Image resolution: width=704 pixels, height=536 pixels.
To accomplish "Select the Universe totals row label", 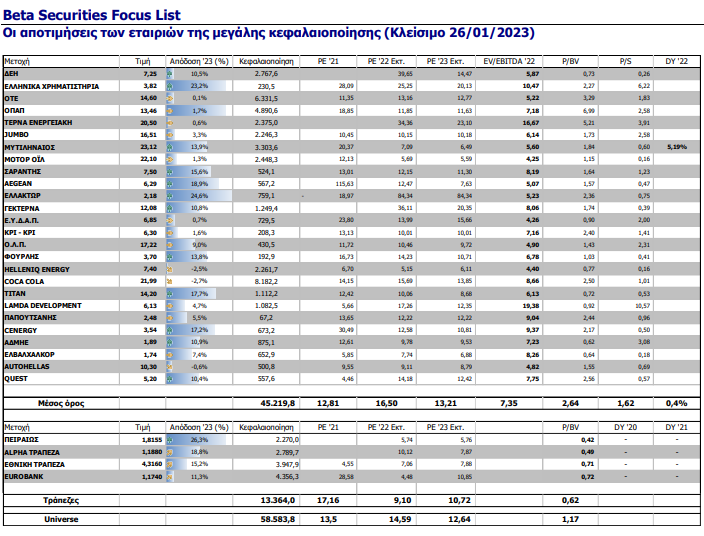I will point(64,519).
